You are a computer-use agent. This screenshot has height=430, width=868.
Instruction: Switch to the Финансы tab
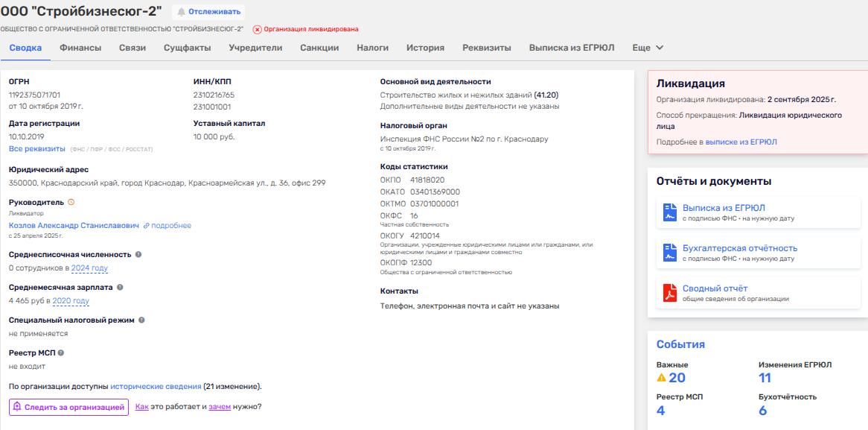(80, 48)
